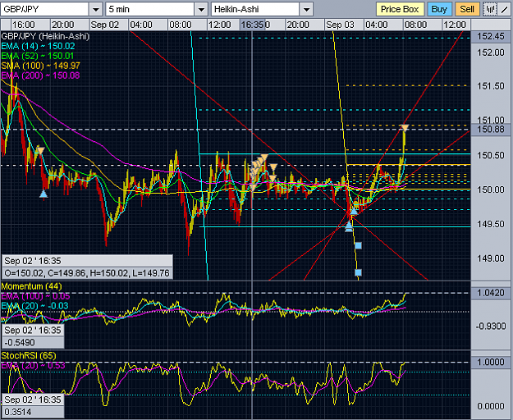This screenshot has width=513, height=420.
Task: Click the Sep 02 time axis label
Action: click(105, 25)
